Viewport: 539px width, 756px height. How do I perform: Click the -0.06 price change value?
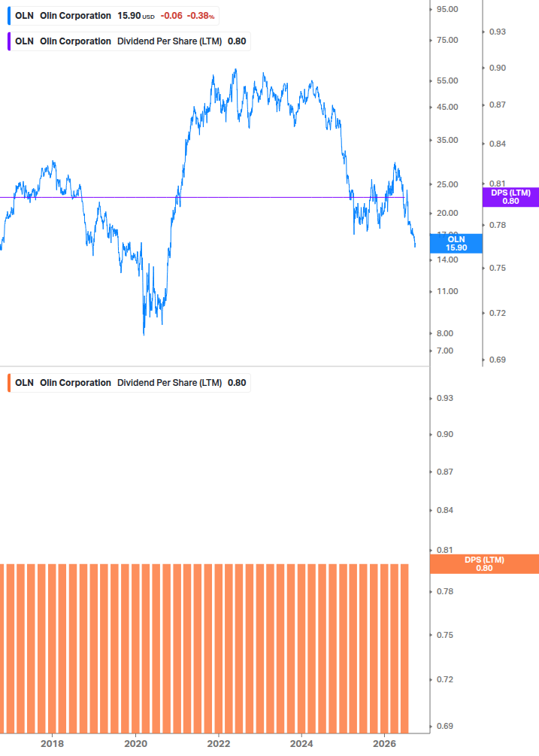pyautogui.click(x=171, y=16)
